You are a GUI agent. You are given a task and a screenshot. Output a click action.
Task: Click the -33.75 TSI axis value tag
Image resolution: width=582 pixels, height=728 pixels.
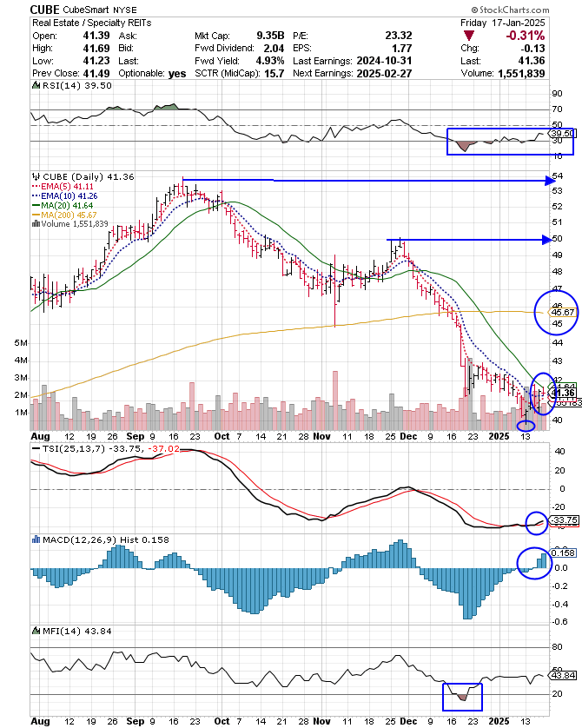[565, 520]
